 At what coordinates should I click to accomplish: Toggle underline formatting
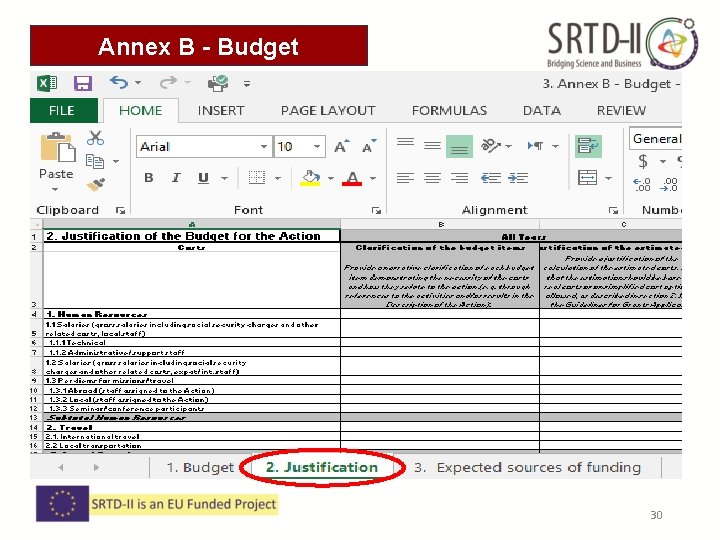click(x=203, y=178)
